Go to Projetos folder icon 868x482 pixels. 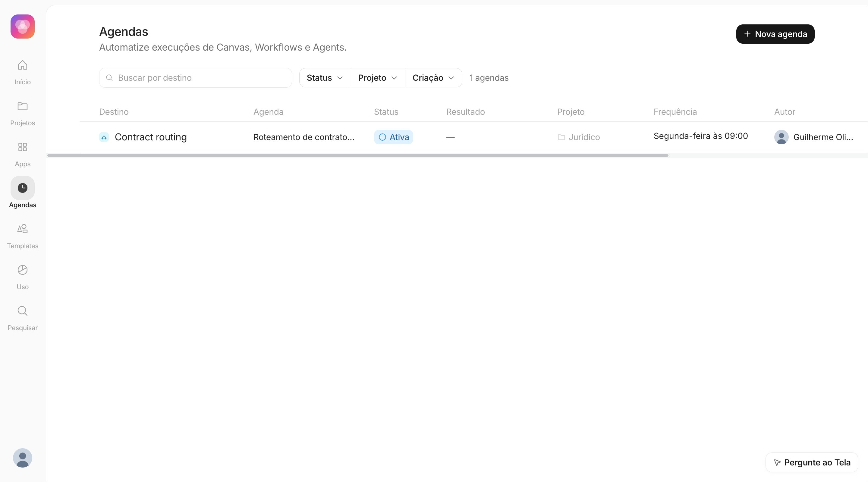click(x=23, y=106)
